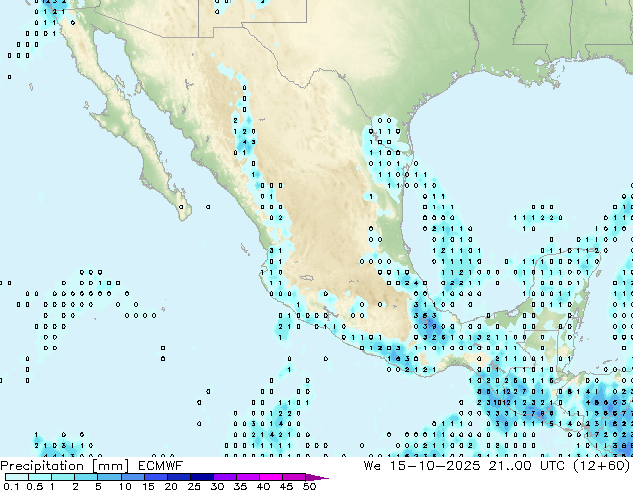Click the 0.5–1 mm legend color swatch
634x490 pixels.
[x=40, y=477]
